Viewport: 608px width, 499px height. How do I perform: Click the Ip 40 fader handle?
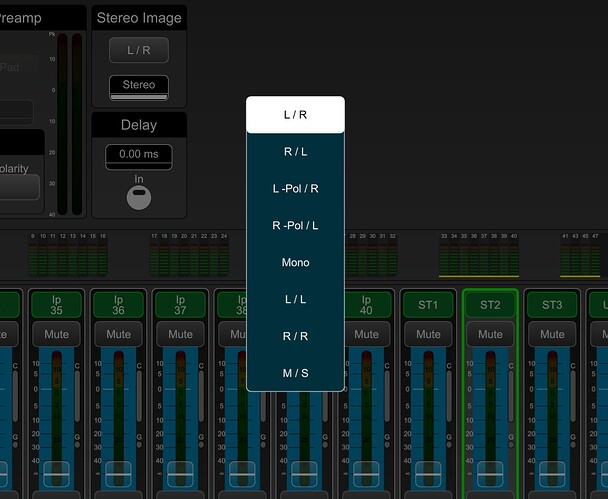tap(366, 474)
